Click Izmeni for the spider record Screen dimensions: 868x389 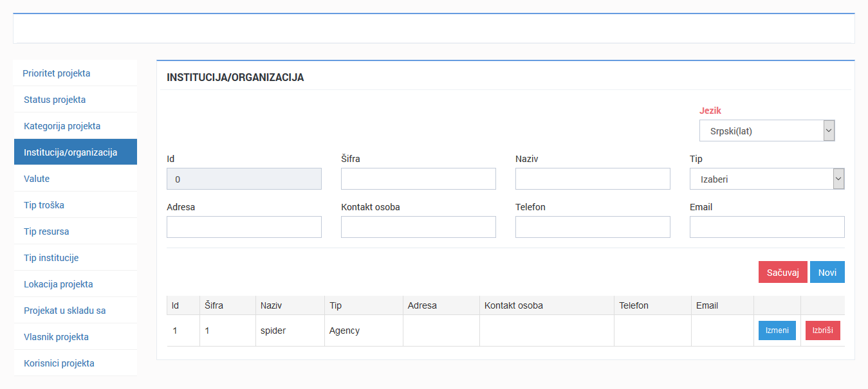tap(777, 330)
